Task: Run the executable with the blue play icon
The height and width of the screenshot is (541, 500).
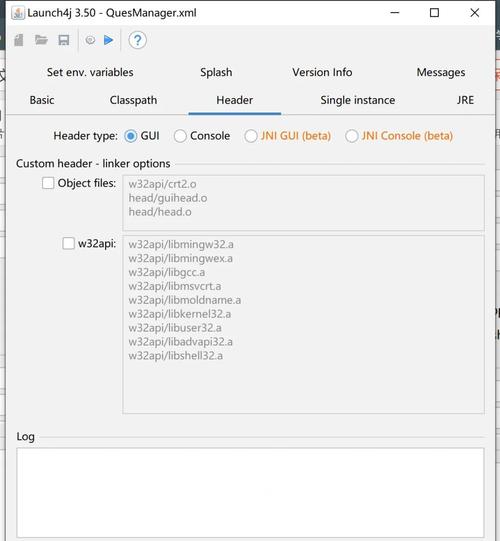Action: click(109, 40)
